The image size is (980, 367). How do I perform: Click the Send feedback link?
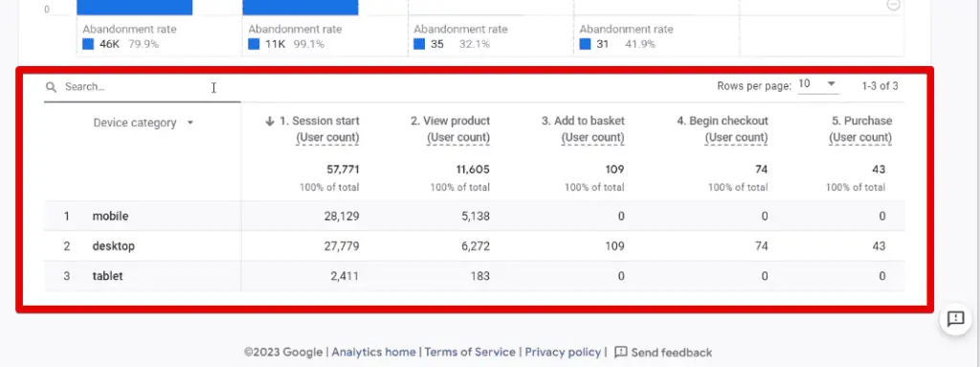(671, 352)
